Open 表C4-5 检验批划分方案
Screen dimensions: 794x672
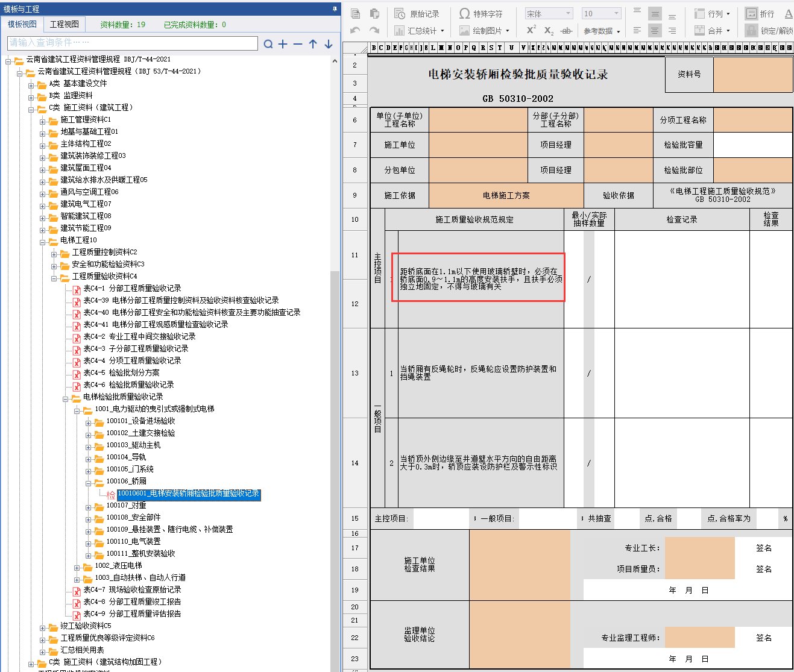click(x=121, y=372)
